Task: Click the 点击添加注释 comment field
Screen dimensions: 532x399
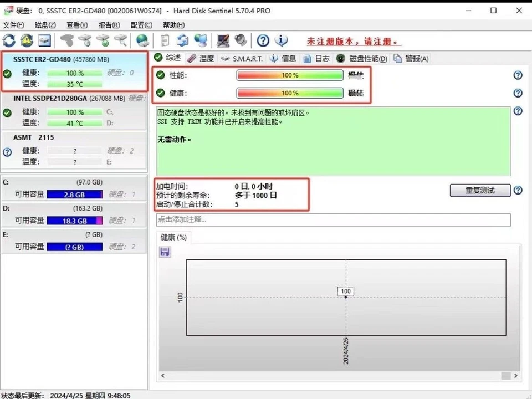Action: tap(333, 219)
